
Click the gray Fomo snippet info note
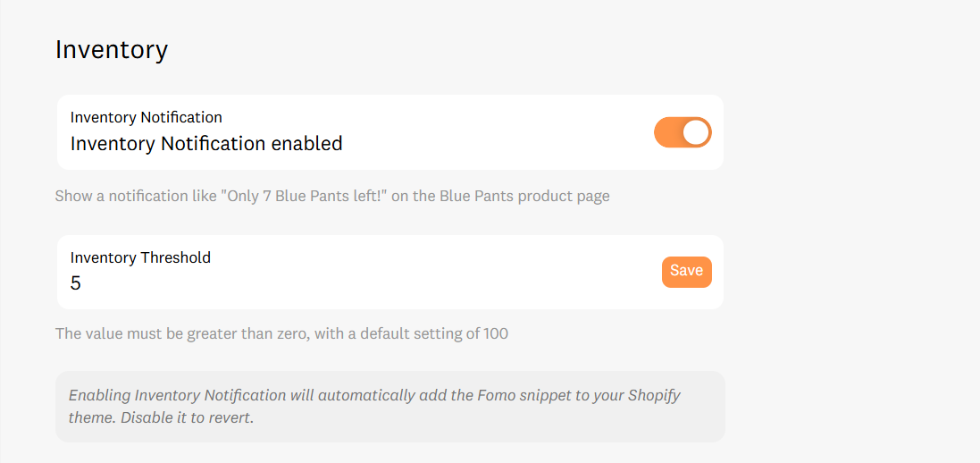[389, 406]
